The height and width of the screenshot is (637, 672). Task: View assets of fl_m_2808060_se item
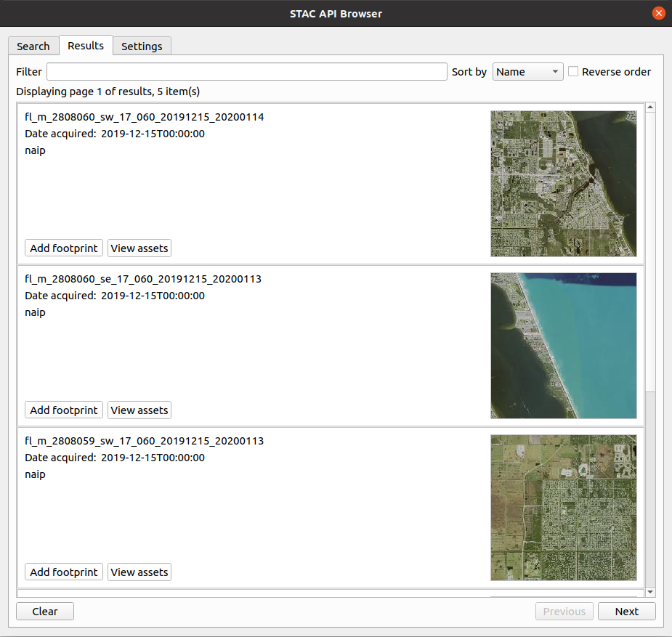click(139, 410)
